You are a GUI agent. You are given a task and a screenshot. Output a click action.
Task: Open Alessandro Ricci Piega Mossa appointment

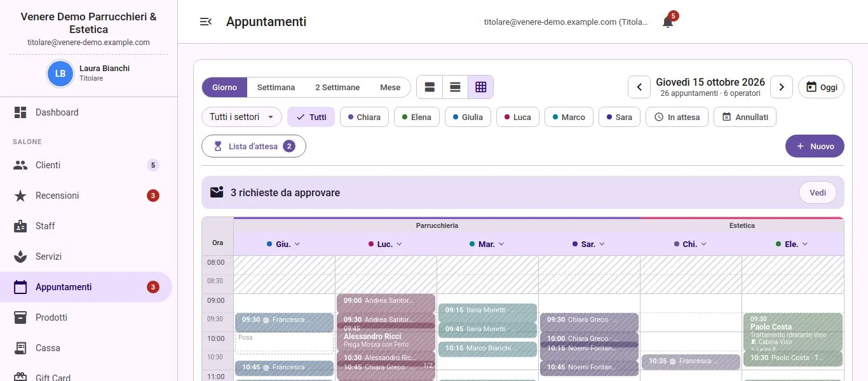[x=386, y=338]
